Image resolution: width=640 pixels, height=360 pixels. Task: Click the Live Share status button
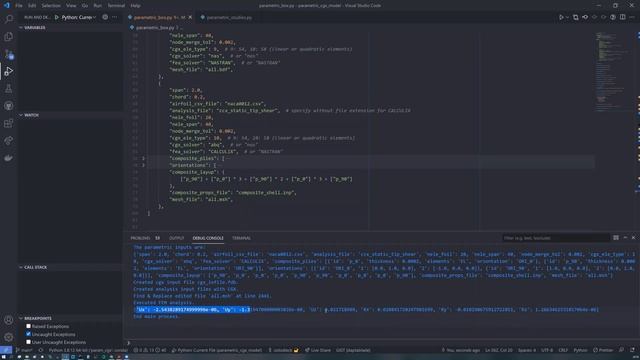click(318, 350)
